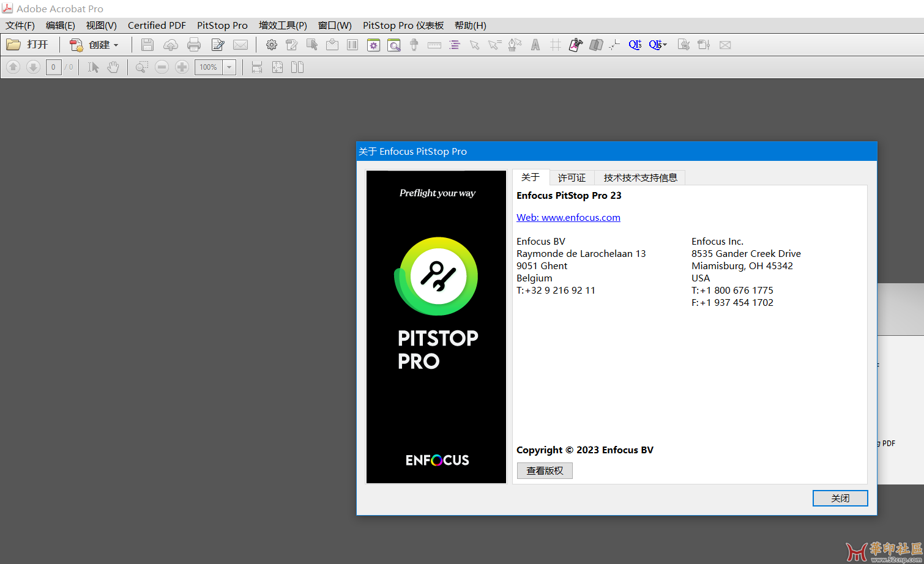Click the Open (打开) folder button

click(x=27, y=45)
